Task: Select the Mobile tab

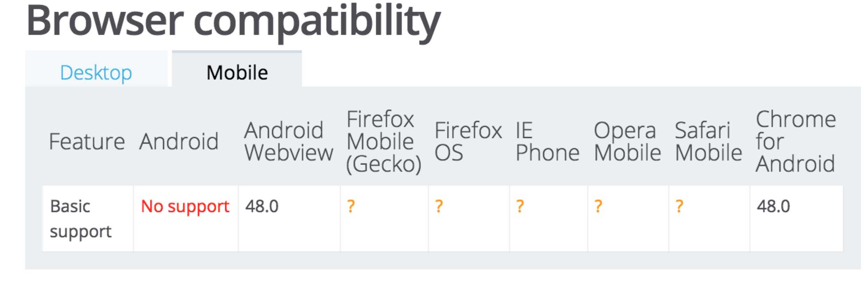Action: pos(237,73)
